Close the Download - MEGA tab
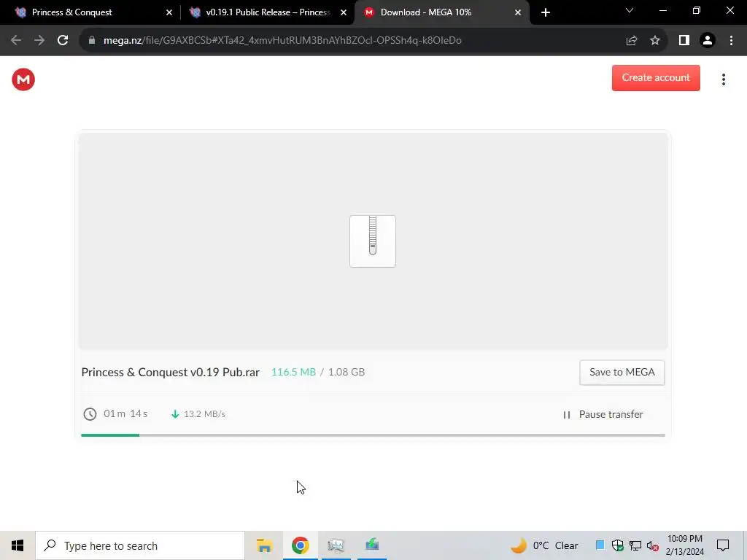The width and height of the screenshot is (747, 560). tap(518, 12)
